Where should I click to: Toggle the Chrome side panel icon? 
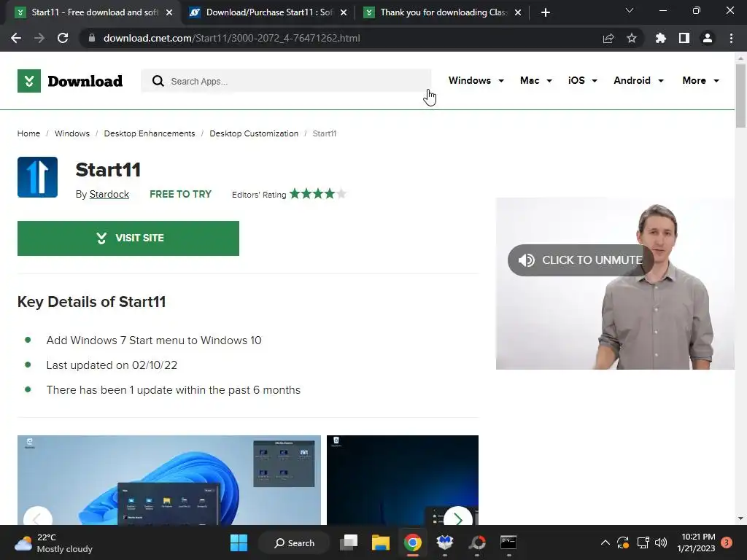[x=684, y=38]
